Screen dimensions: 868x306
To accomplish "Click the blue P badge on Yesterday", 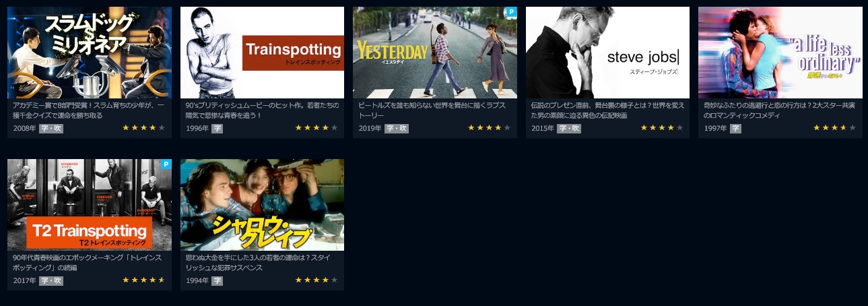I will click(x=512, y=11).
